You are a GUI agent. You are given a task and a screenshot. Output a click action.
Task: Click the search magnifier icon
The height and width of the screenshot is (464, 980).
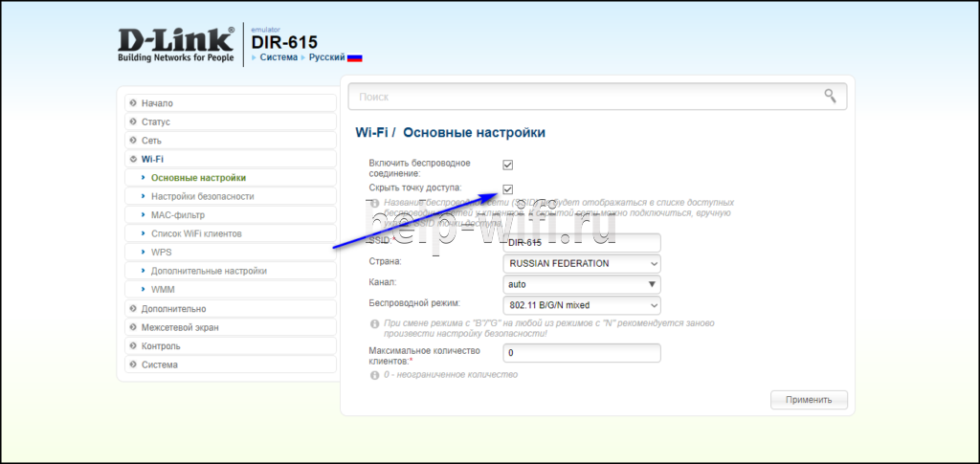point(830,96)
